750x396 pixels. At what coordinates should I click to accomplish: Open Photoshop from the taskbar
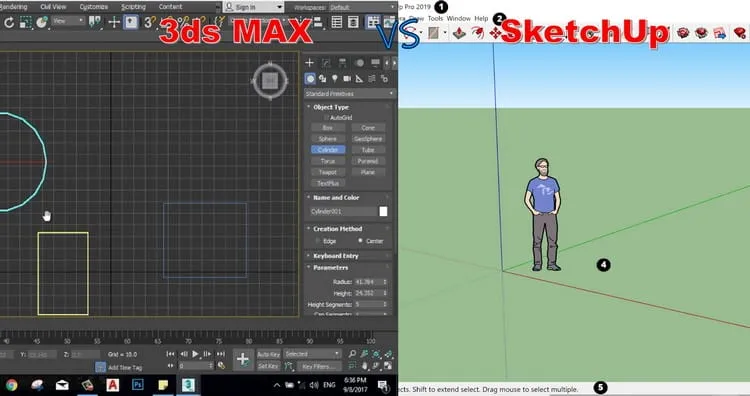tap(137, 385)
